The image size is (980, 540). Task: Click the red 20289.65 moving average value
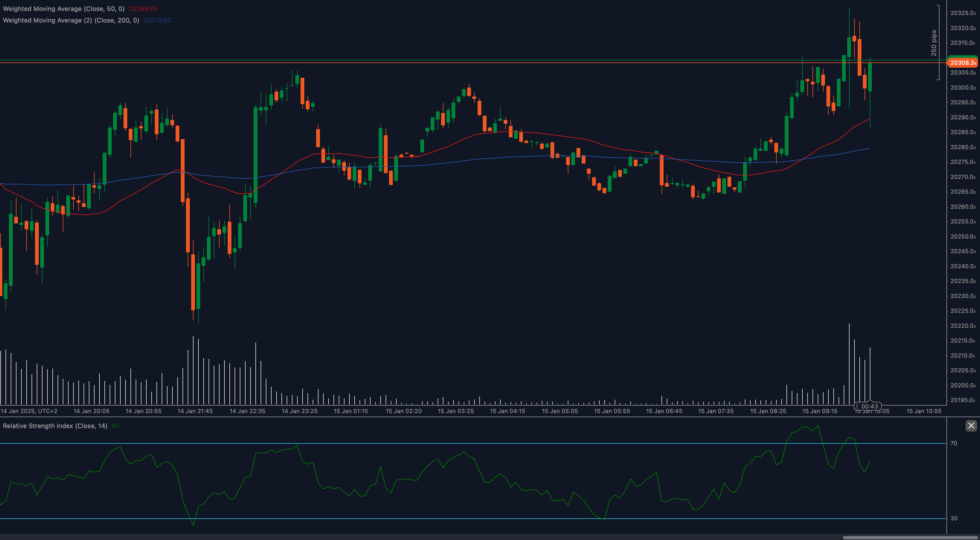(143, 9)
